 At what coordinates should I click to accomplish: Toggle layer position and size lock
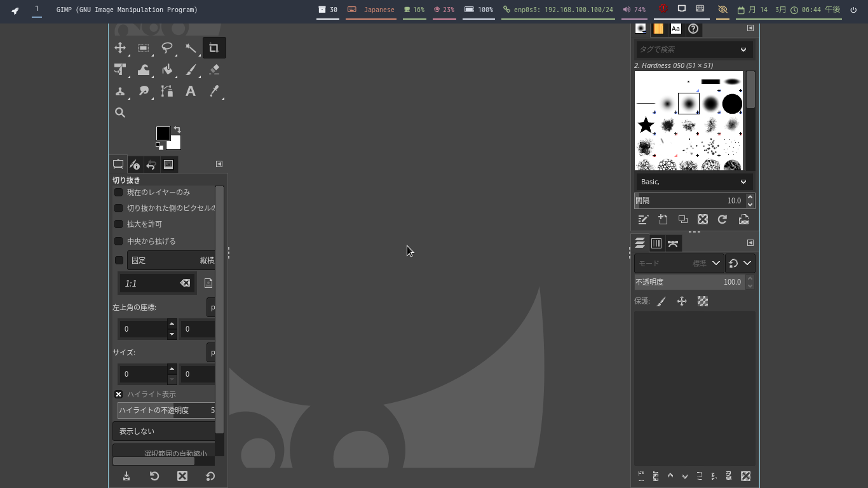pyautogui.click(x=682, y=302)
